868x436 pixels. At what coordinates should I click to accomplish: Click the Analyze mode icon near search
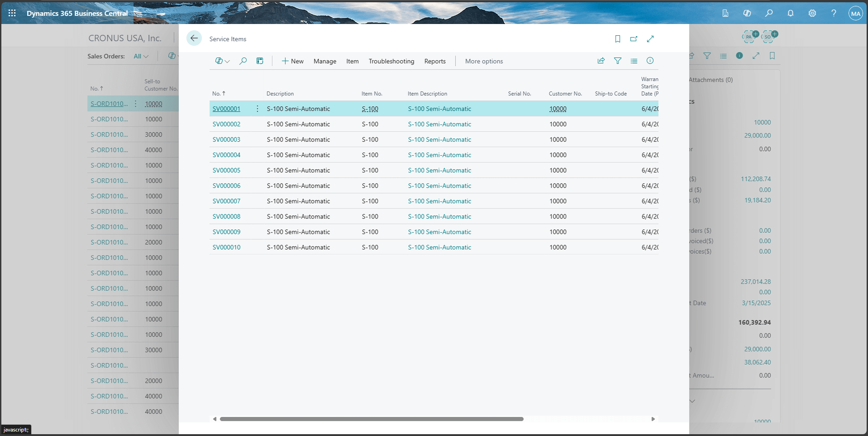(259, 61)
